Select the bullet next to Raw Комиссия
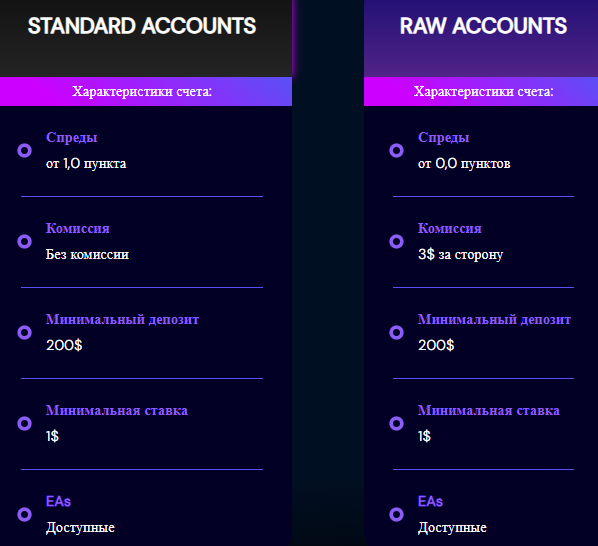The height and width of the screenshot is (546, 598). [x=396, y=241]
